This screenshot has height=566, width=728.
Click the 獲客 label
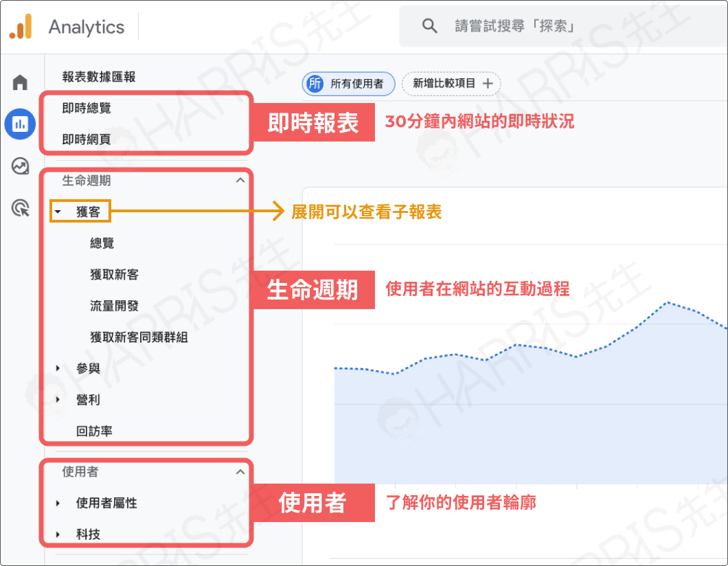click(x=88, y=212)
